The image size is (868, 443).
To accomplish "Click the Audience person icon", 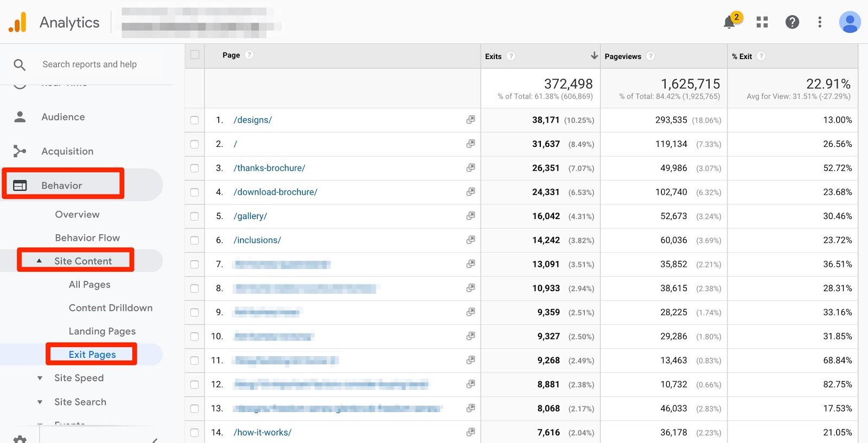I will [x=20, y=117].
